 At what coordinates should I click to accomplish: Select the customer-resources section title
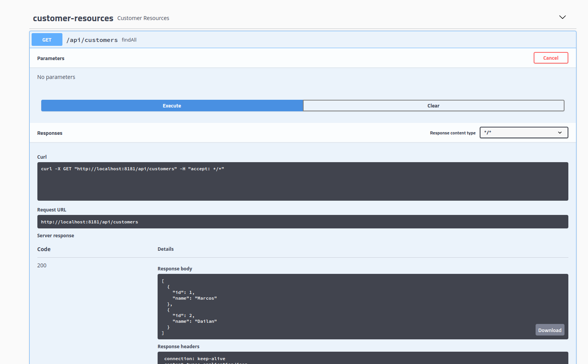click(73, 18)
